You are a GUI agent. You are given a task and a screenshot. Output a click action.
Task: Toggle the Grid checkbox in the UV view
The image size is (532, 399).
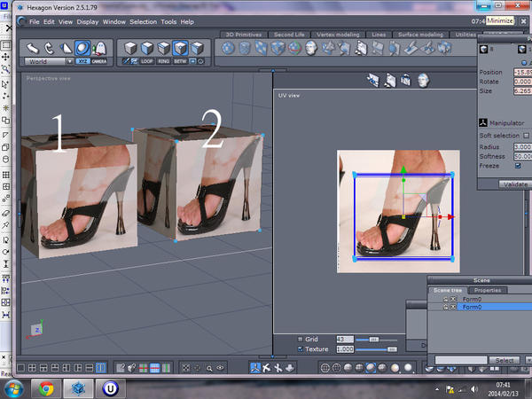[x=300, y=339]
